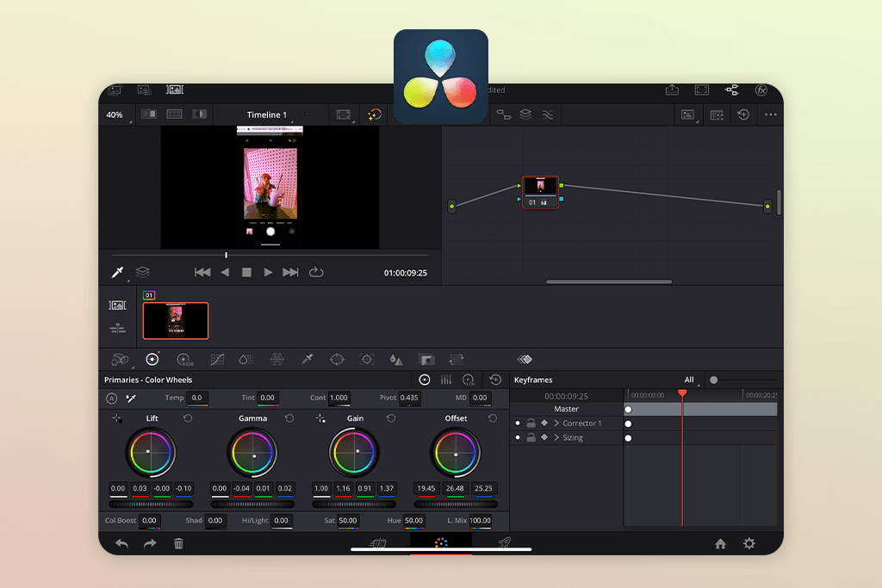This screenshot has height=588, width=882.
Task: Pick the viewer qualifier eyedropper tool
Action: point(117,273)
